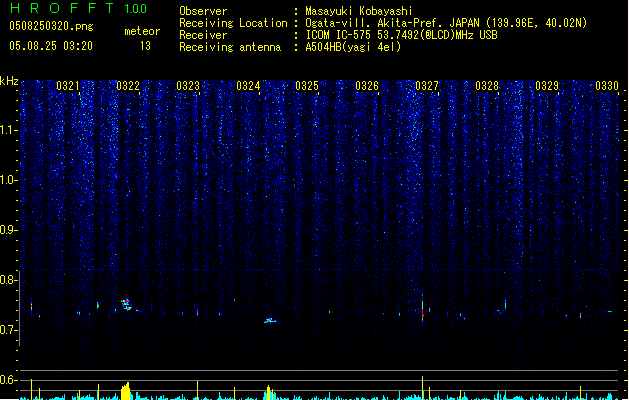Click the tall red echo streak at 0327
The height and width of the screenshot is (400, 629).
pyautogui.click(x=422, y=309)
